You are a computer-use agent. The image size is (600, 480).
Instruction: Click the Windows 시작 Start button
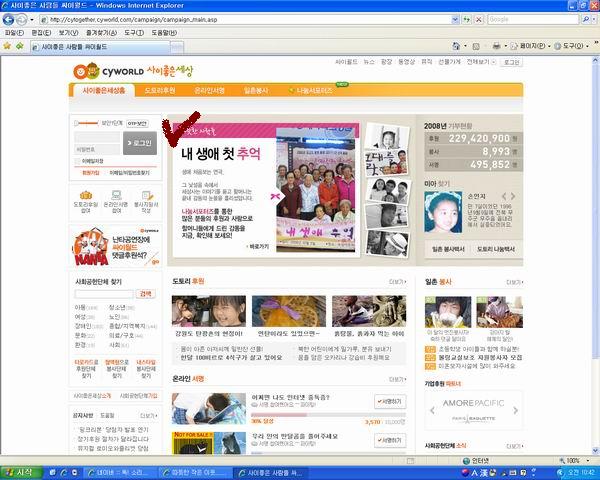click(x=21, y=473)
